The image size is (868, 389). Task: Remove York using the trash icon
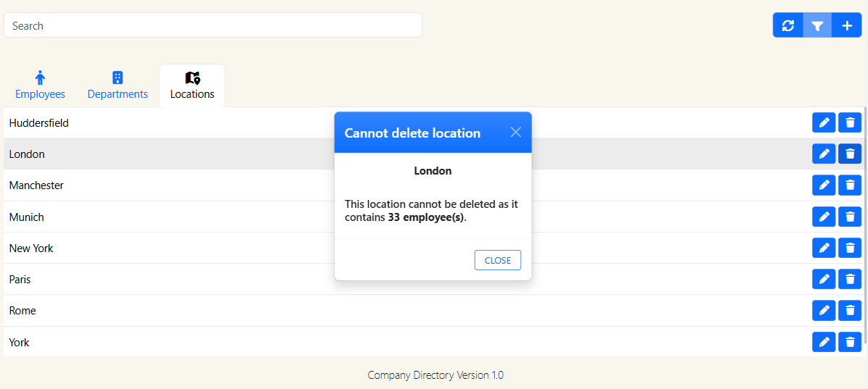(850, 342)
